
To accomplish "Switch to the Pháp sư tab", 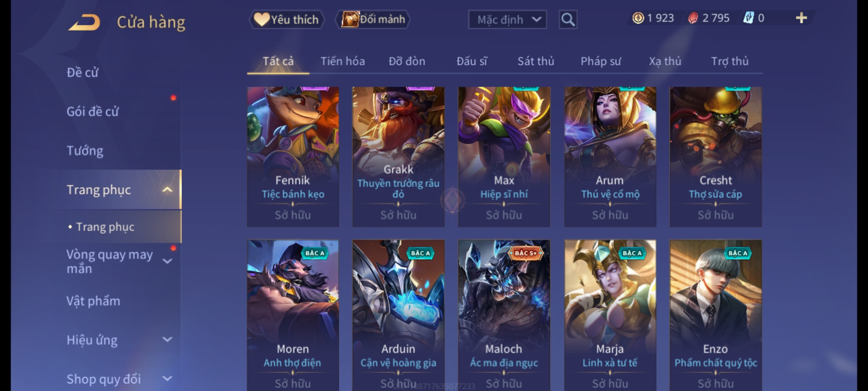I will click(600, 61).
